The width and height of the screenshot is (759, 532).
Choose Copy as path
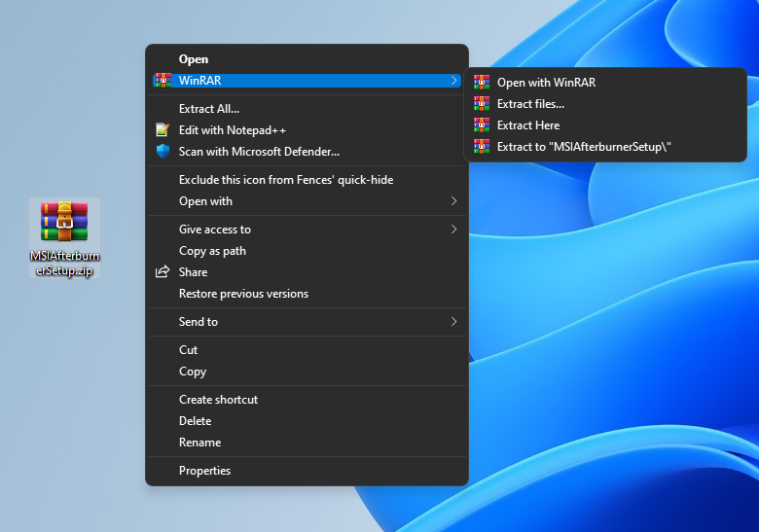(x=307, y=251)
